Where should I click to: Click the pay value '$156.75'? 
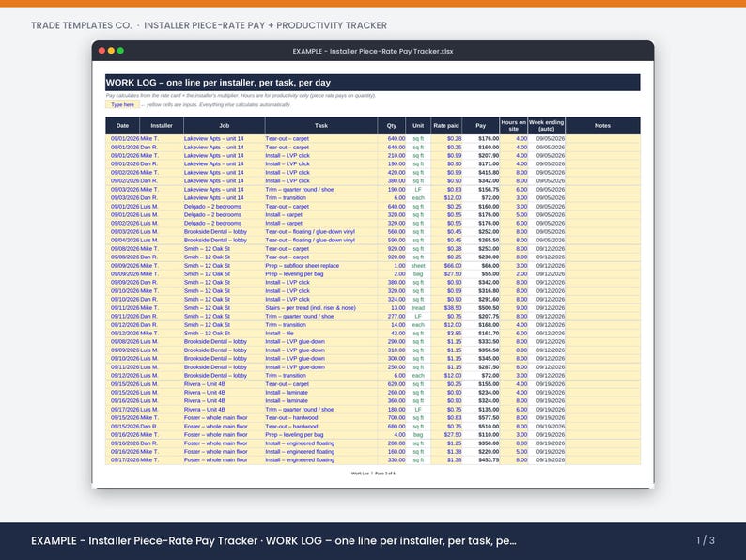tap(489, 190)
